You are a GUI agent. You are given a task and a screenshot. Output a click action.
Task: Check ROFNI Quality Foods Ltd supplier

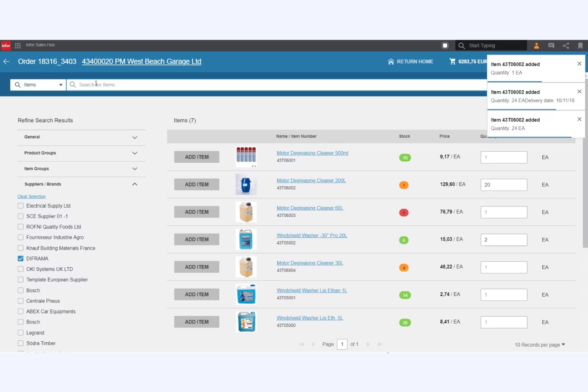[x=21, y=227]
